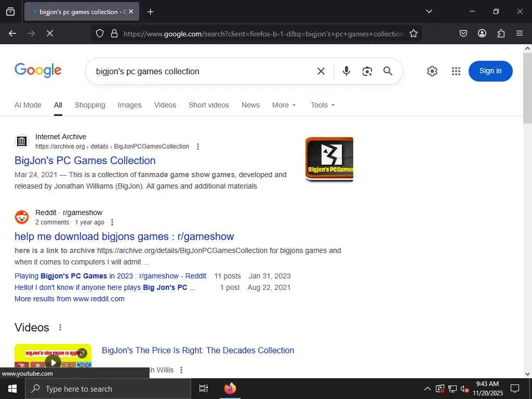Switch to News results tab
This screenshot has width=532, height=399.
[x=250, y=105]
